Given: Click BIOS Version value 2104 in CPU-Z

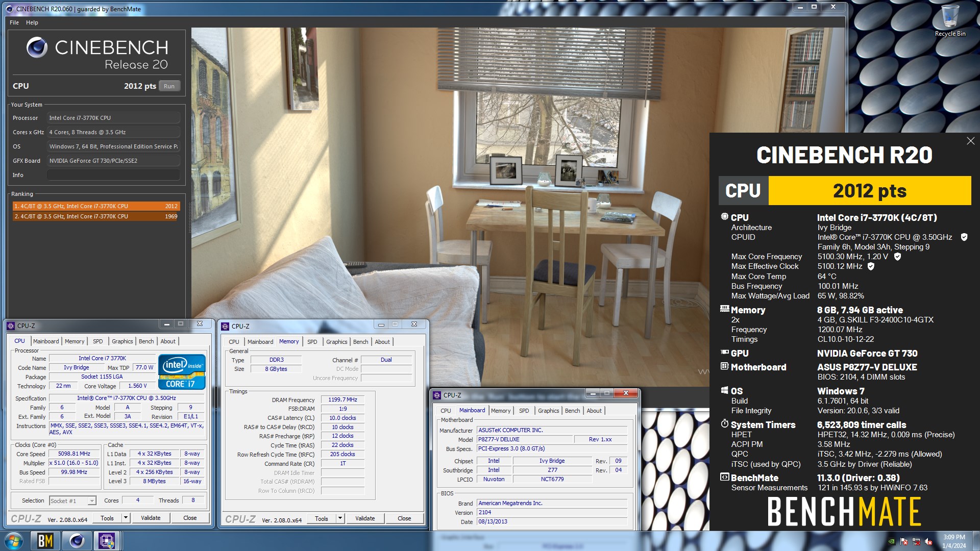Looking at the screenshot, I should (552, 512).
